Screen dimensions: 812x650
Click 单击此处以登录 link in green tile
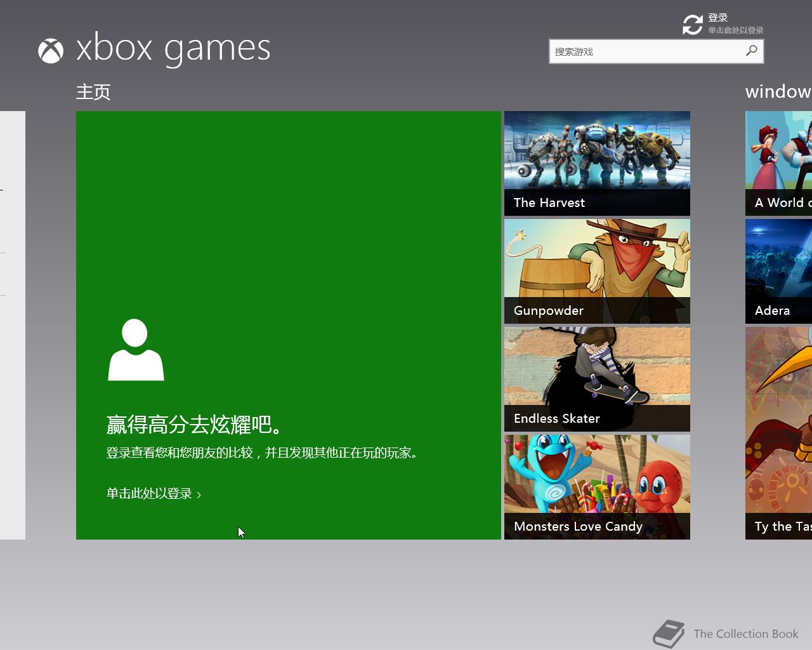(149, 493)
